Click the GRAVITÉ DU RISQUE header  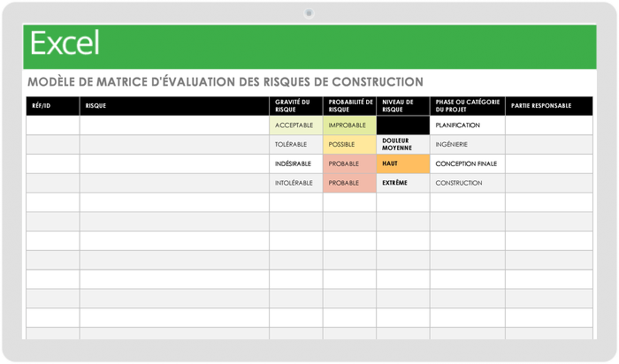pos(296,106)
